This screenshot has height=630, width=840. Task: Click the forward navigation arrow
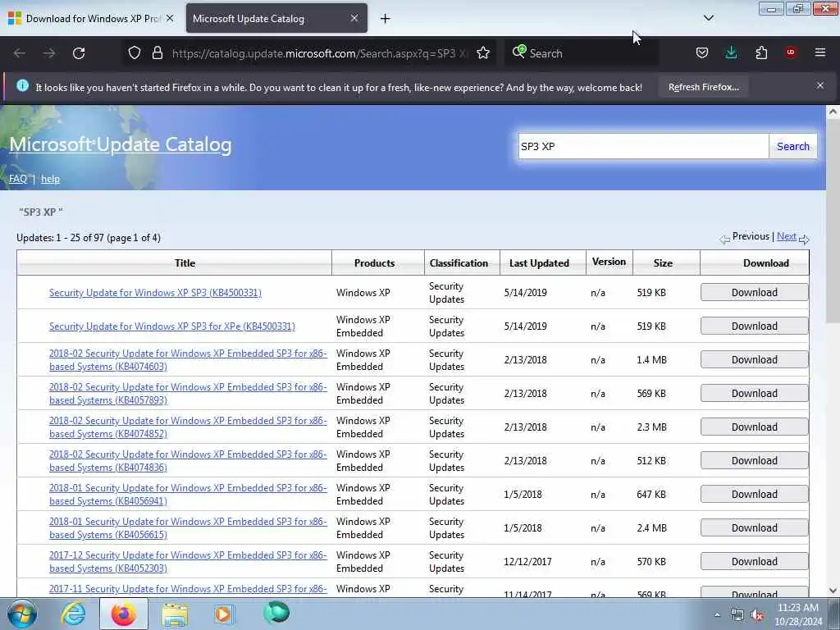pyautogui.click(x=49, y=53)
